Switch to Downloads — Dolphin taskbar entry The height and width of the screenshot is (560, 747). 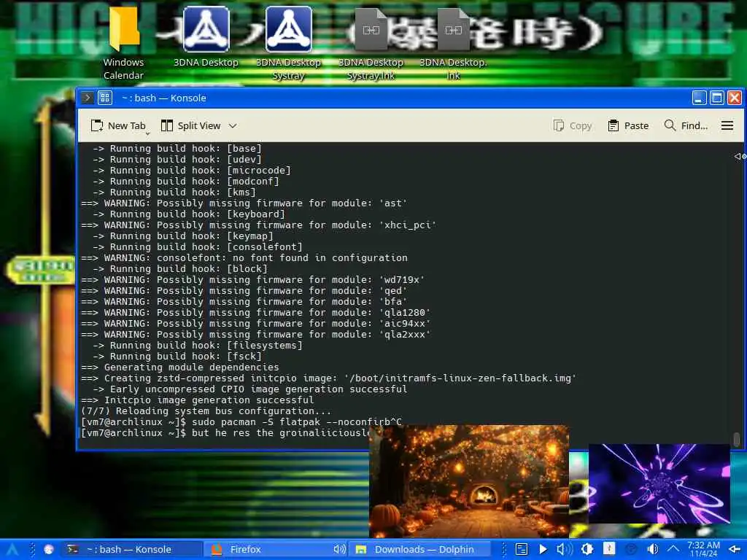(419, 550)
